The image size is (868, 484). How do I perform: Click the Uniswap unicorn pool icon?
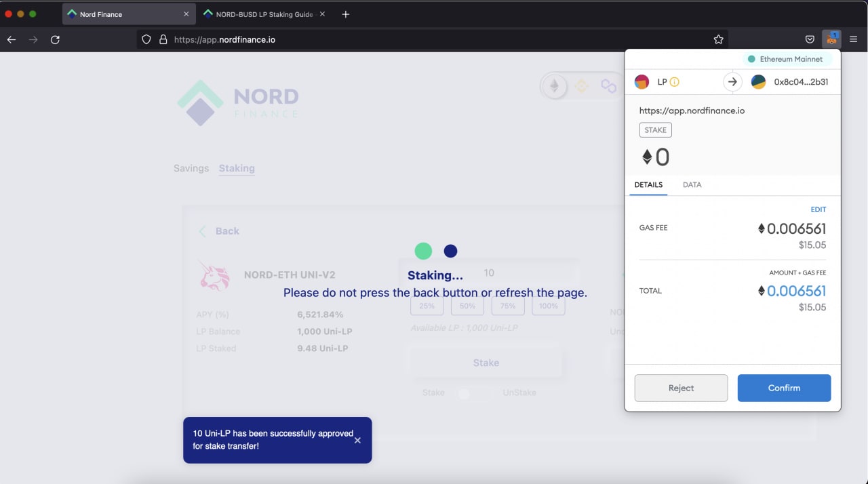pyautogui.click(x=214, y=275)
